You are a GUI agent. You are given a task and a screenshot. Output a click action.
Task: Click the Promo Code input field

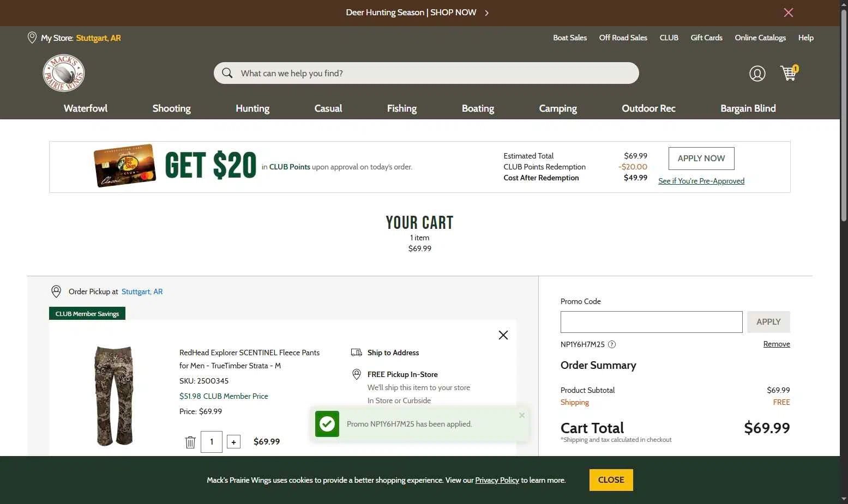tap(652, 322)
